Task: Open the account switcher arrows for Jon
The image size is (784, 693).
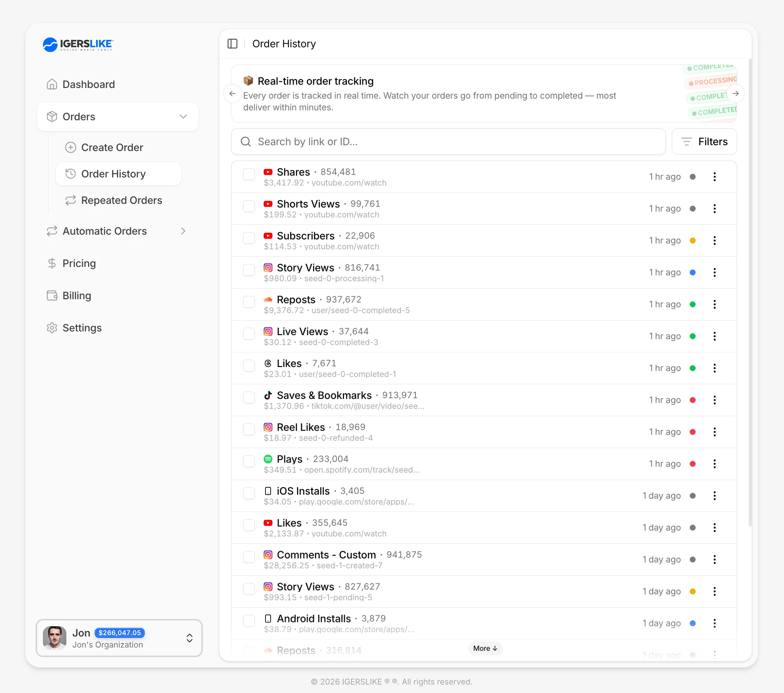Action: pyautogui.click(x=190, y=638)
